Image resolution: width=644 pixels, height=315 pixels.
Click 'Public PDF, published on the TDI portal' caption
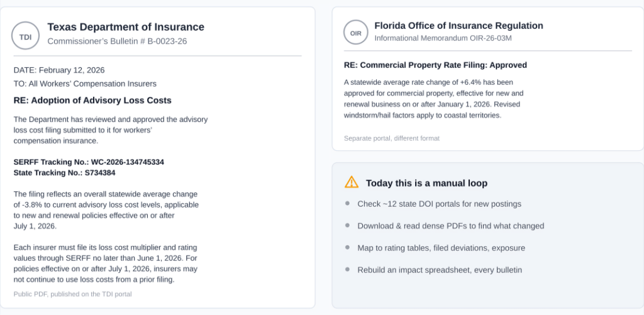point(73,294)
